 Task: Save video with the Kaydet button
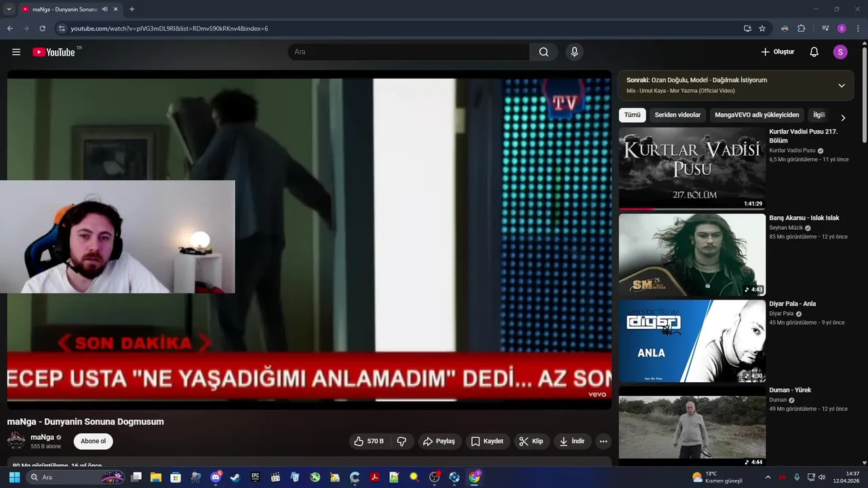[x=488, y=441]
